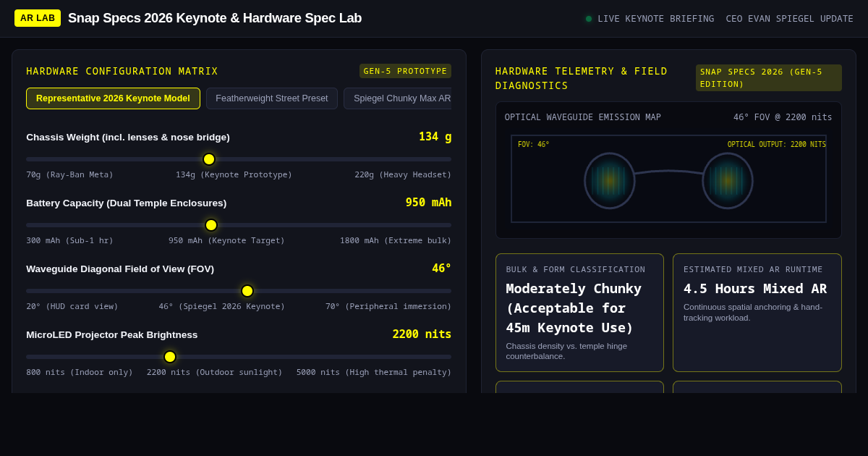Click the right lens in waveguide emission map
The width and height of the screenshot is (868, 456).
click(x=728, y=181)
